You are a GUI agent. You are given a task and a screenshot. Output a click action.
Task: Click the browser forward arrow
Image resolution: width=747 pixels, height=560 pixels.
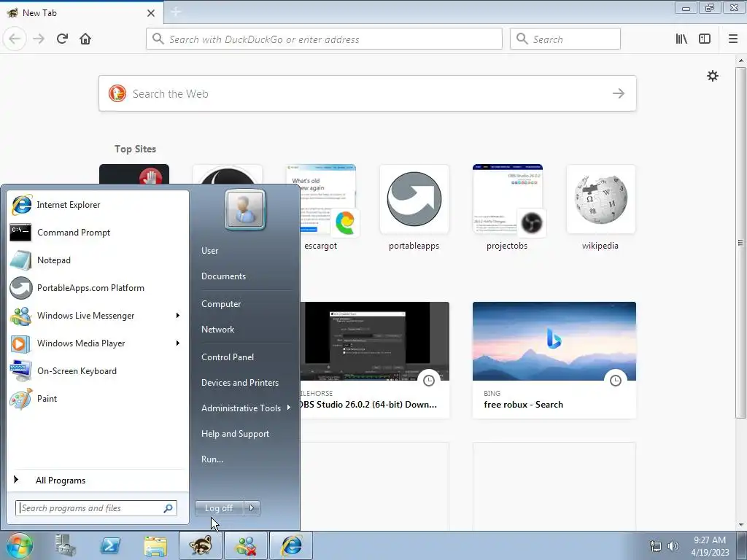(x=39, y=39)
